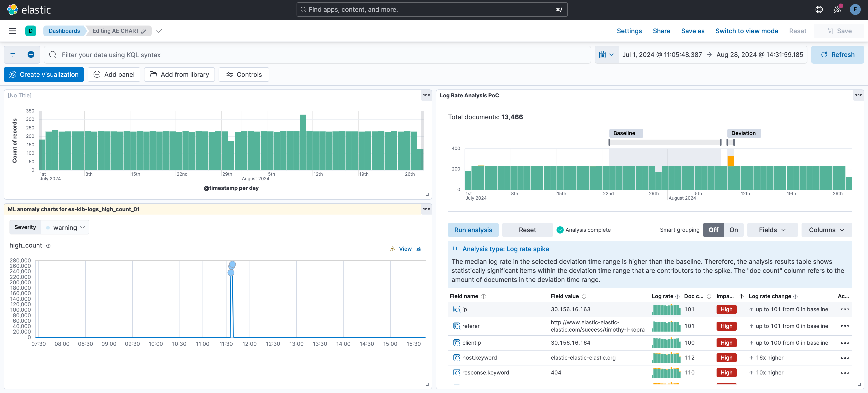The image size is (868, 393).
Task: Click the Run analysis button
Action: (x=473, y=230)
